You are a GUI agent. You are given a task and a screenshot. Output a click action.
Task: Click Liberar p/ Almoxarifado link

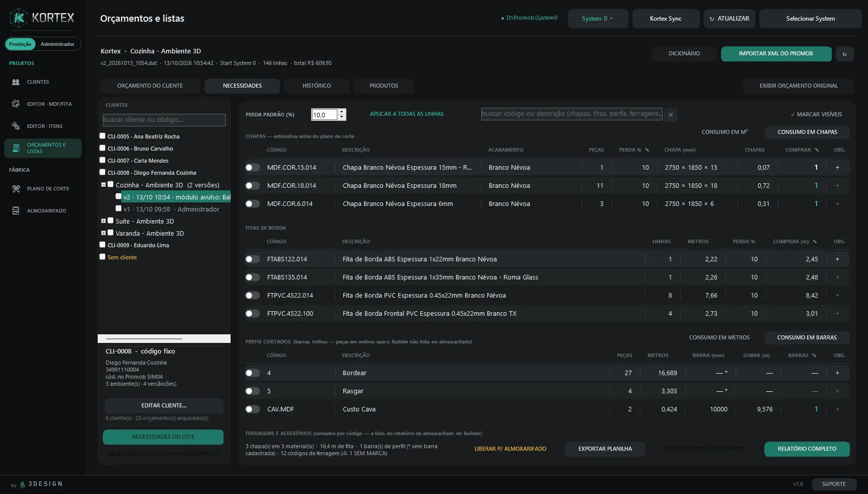510,449
